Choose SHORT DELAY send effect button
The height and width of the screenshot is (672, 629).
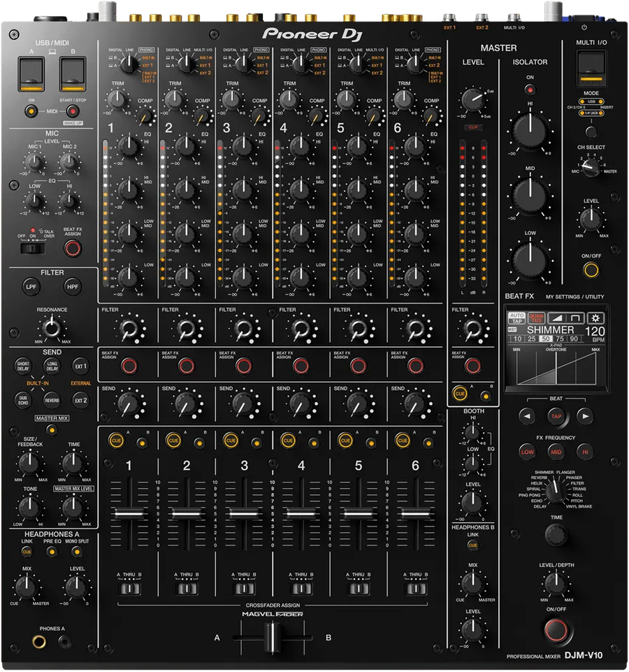click(23, 366)
